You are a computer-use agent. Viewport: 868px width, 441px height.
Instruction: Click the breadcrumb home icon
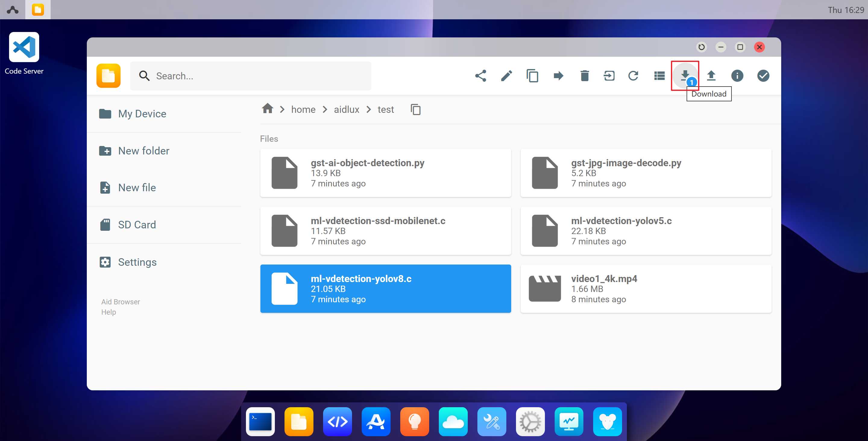(268, 109)
